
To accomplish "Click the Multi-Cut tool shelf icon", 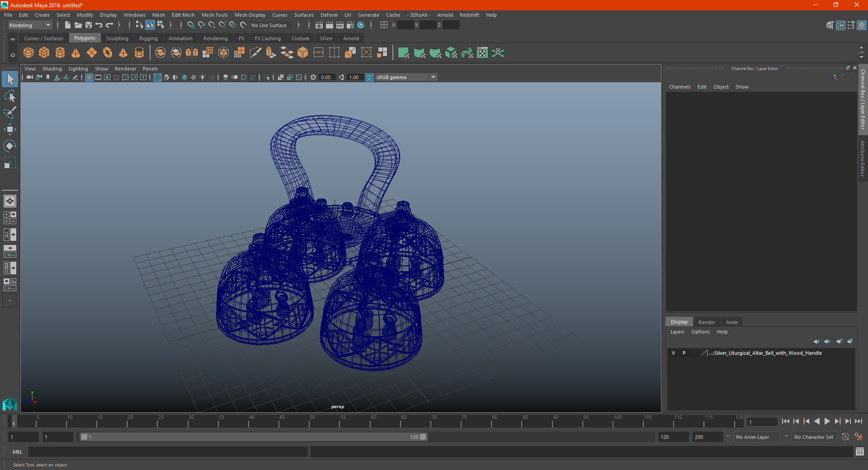I will (x=255, y=53).
